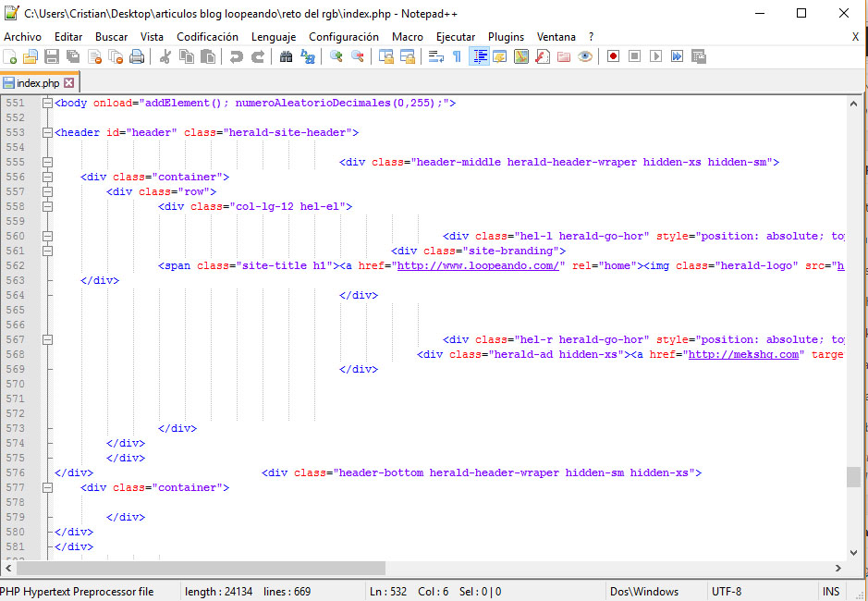Click the Paste clipboard icon
The image size is (868, 601).
[208, 56]
